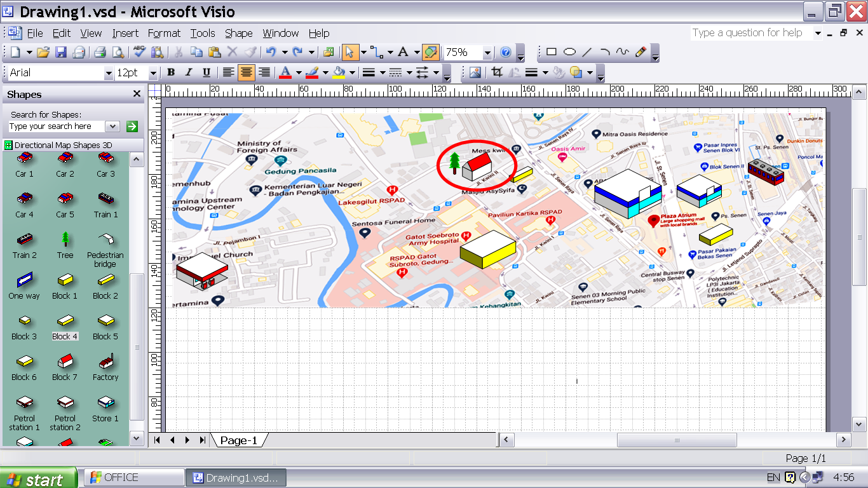
Task: Open Visio Help with the question mark icon
Action: [x=506, y=52]
